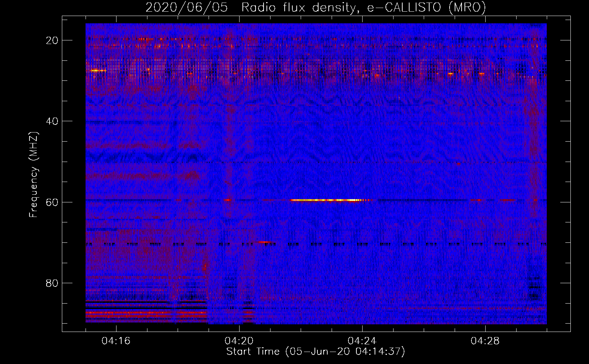The width and height of the screenshot is (589, 364).
Task: Click the 'Frequency (MHZ)' y-axis label
Action: point(34,175)
